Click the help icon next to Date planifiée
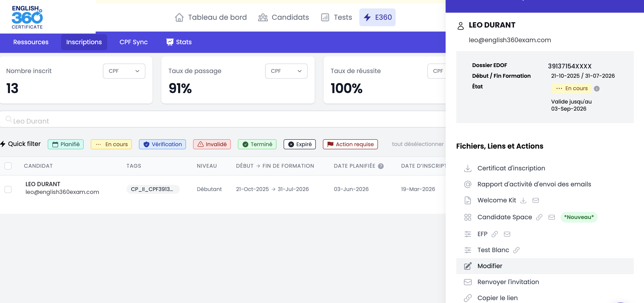 pyautogui.click(x=381, y=166)
